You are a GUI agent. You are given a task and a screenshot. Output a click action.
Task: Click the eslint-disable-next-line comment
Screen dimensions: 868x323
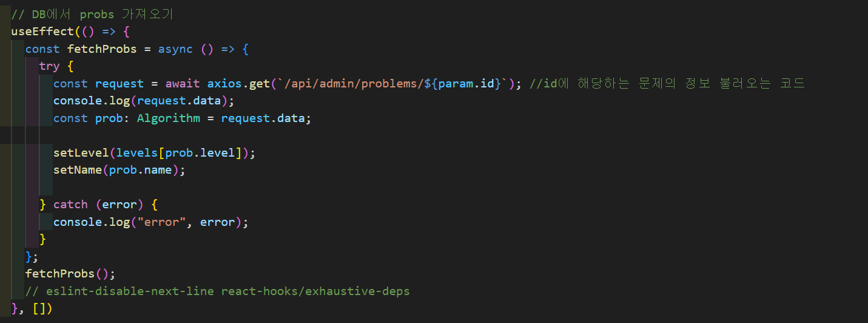point(218,291)
